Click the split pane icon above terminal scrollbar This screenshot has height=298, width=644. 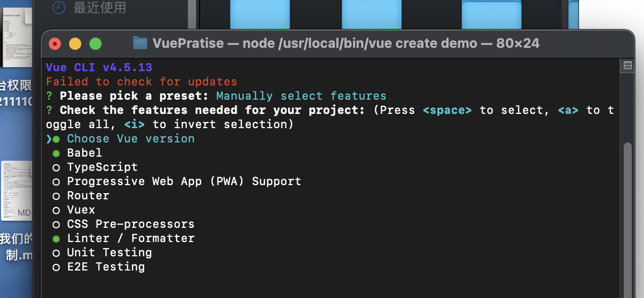point(628,66)
